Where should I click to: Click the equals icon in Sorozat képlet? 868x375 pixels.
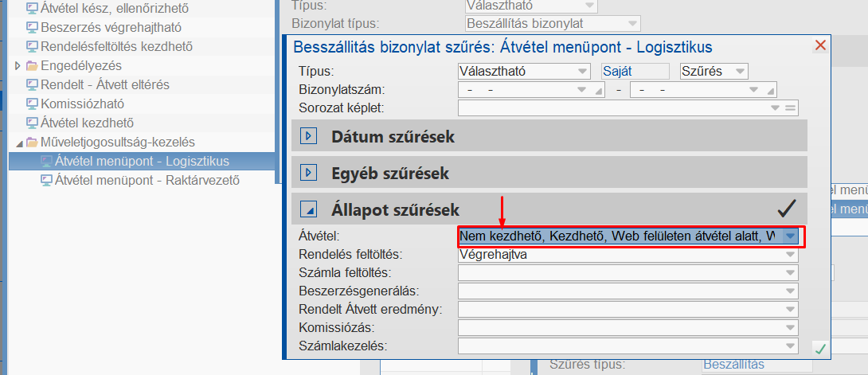(x=790, y=107)
